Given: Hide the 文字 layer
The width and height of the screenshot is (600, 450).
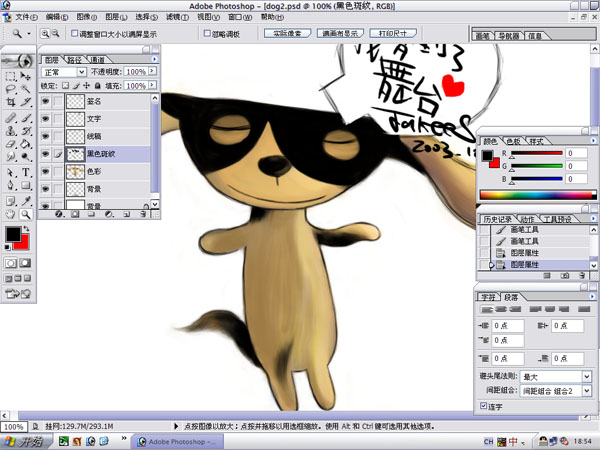Looking at the screenshot, I should pyautogui.click(x=46, y=119).
